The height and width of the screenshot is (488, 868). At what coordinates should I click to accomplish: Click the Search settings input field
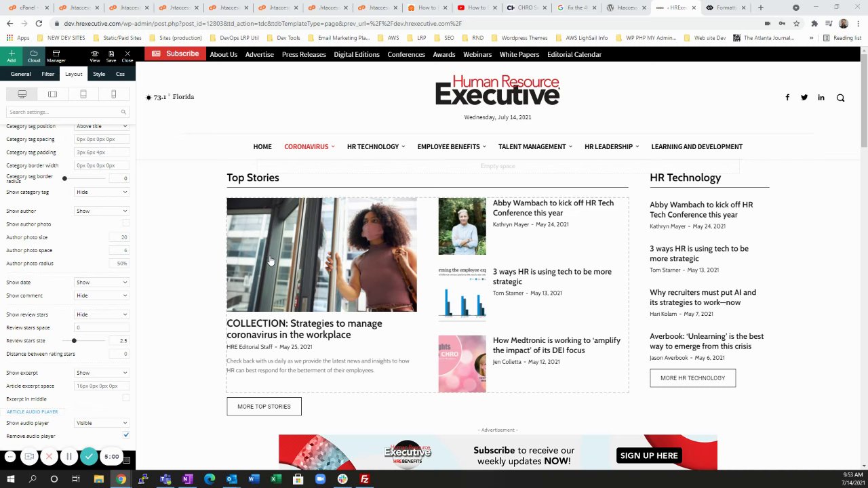pyautogui.click(x=67, y=112)
